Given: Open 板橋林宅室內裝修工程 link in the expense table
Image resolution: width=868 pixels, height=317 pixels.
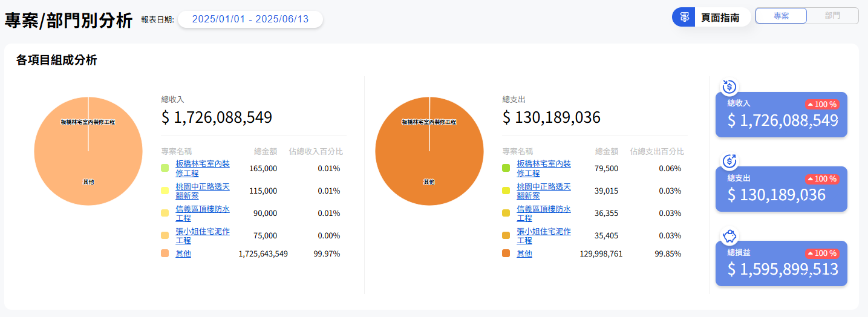Looking at the screenshot, I should [x=544, y=168].
